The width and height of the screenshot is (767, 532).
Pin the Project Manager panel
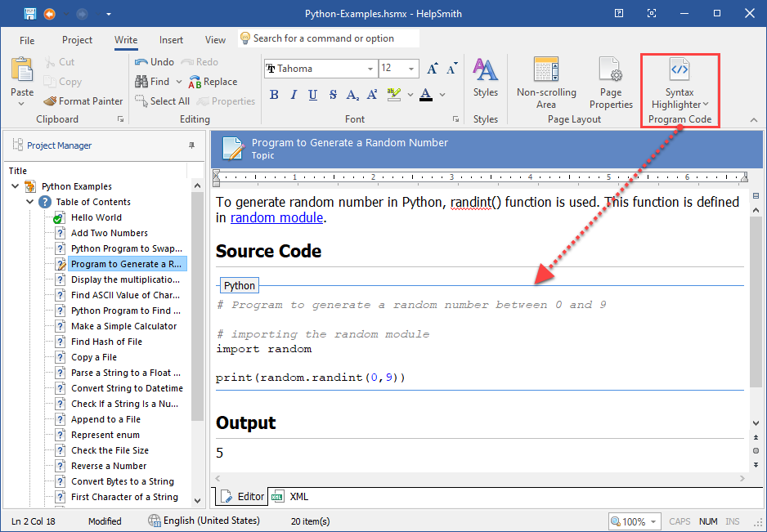(191, 145)
